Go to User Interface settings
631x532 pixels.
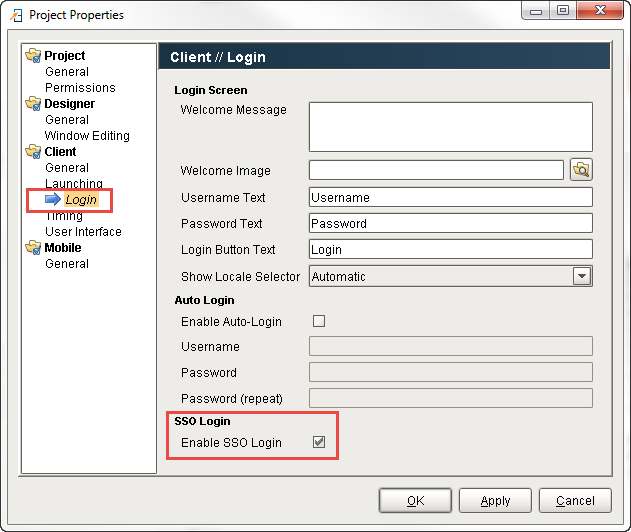(x=83, y=232)
